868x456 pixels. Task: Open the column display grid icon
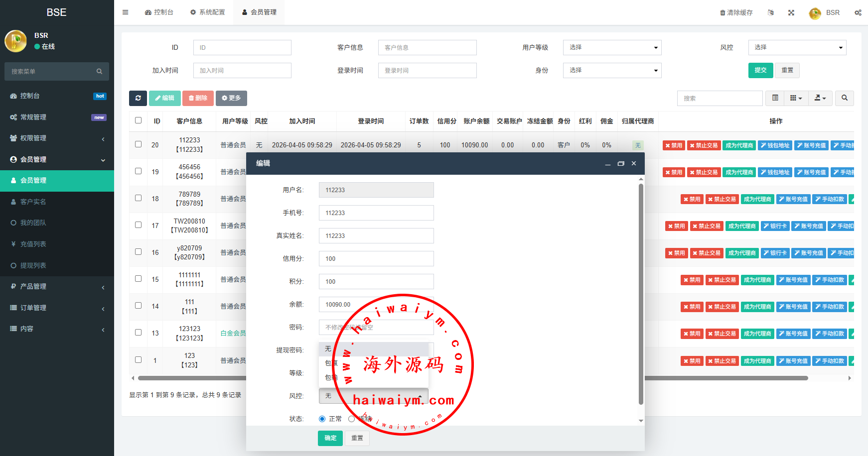click(x=796, y=98)
